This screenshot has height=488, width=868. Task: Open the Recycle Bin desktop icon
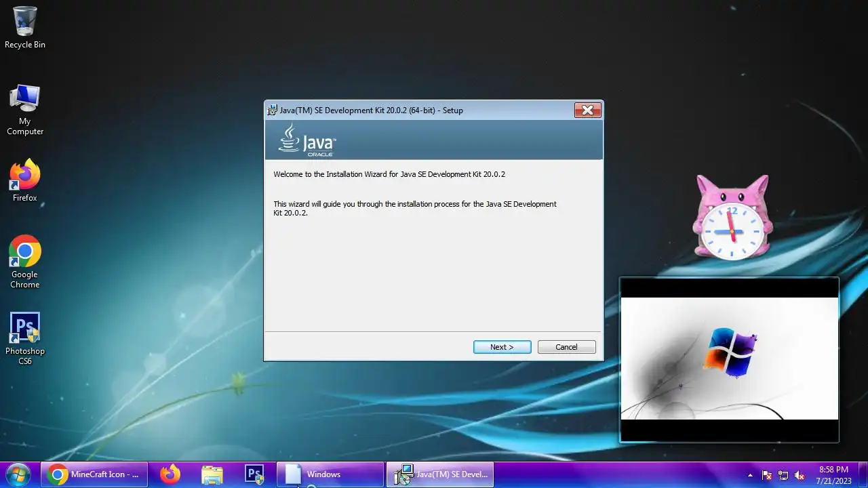(25, 28)
